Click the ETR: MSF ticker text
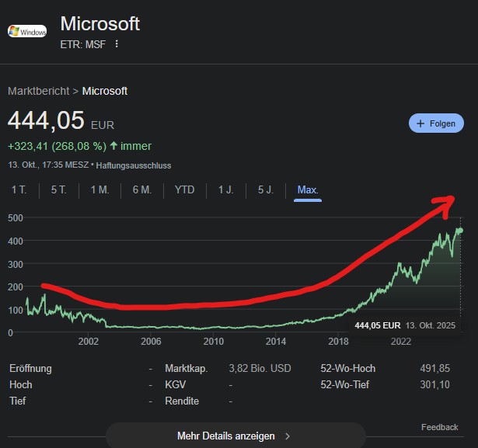The height and width of the screenshot is (448, 478). (x=83, y=44)
